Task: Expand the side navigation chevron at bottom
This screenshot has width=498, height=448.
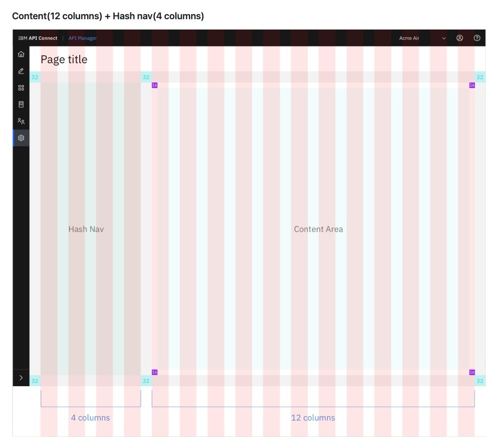Action: pos(21,378)
